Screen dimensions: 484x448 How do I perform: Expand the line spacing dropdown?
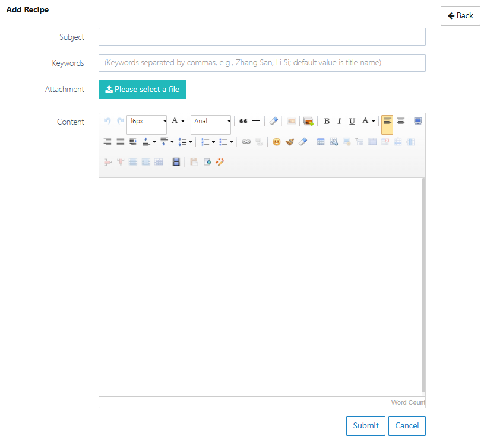(190, 142)
